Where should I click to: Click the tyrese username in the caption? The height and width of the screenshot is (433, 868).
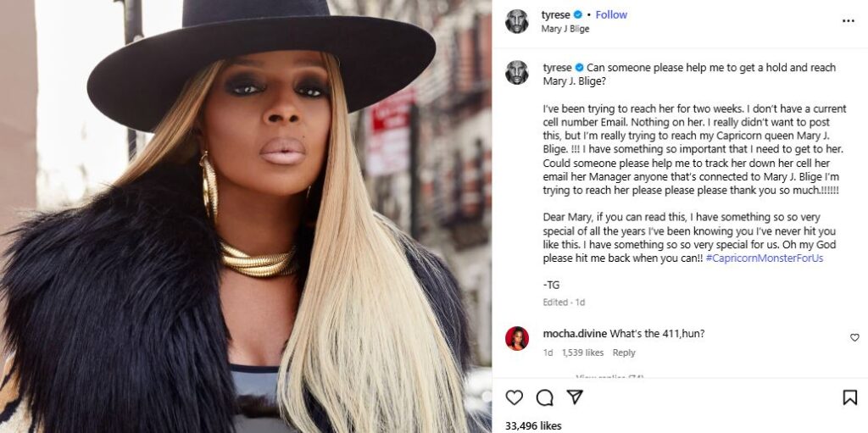pyautogui.click(x=557, y=68)
